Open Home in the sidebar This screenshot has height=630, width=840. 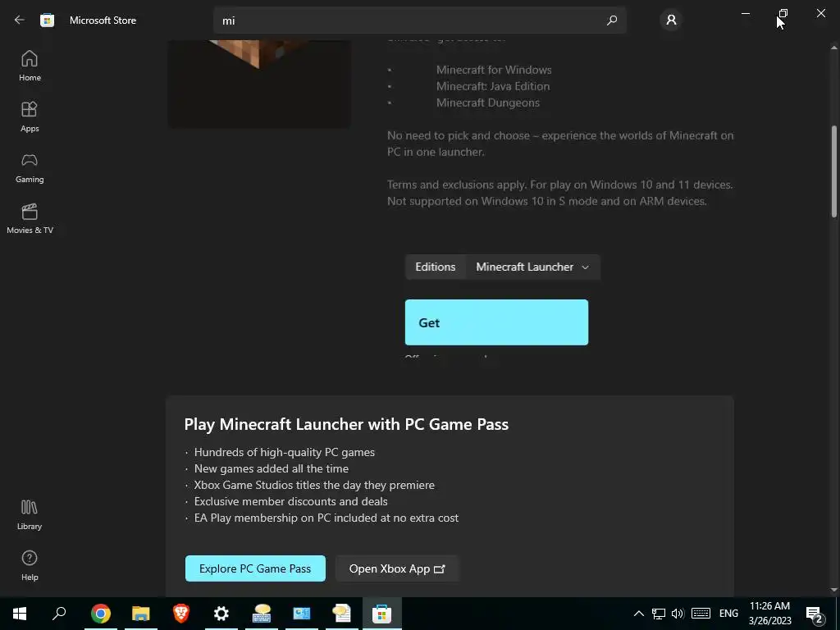point(30,66)
